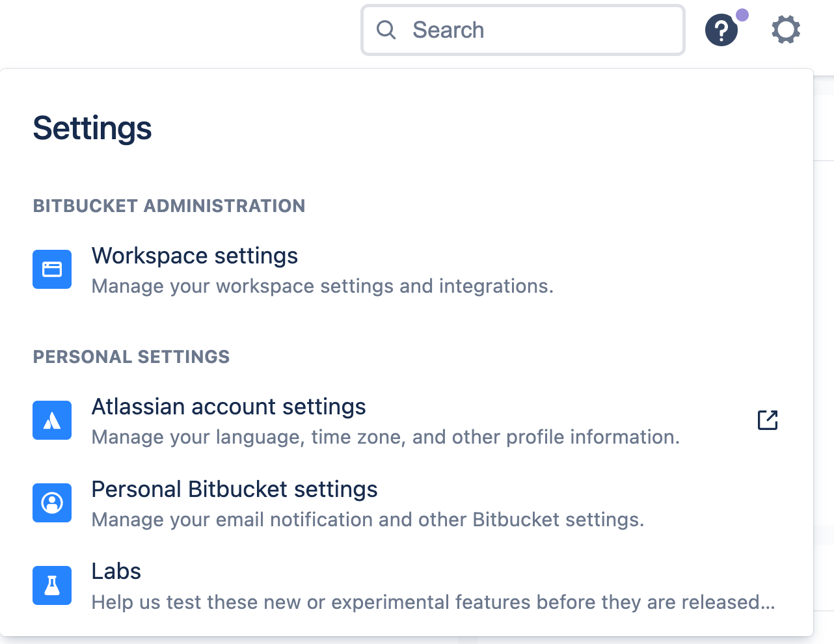This screenshot has height=644, width=834.
Task: Click the purple notification dot on help
Action: click(742, 15)
